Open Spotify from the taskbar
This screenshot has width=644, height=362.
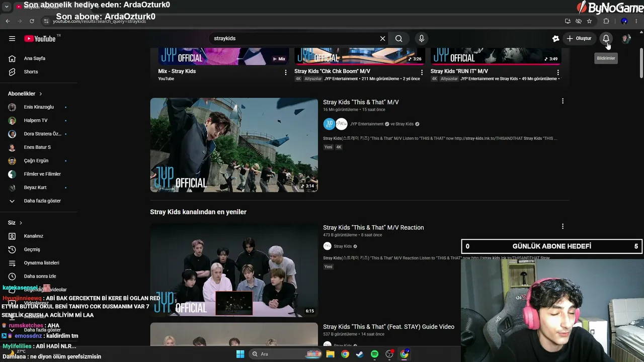374,354
